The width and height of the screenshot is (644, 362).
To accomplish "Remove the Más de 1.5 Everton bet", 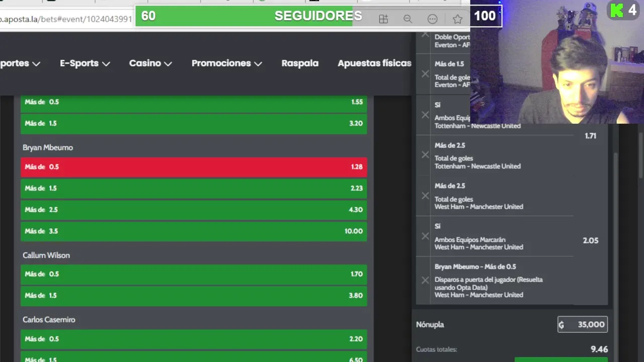I will click(425, 74).
